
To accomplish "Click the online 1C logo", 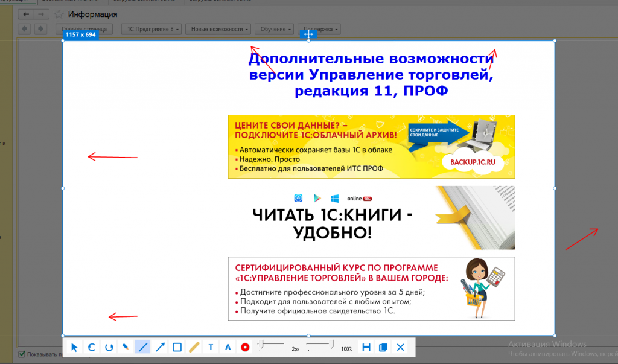I will pos(360,199).
